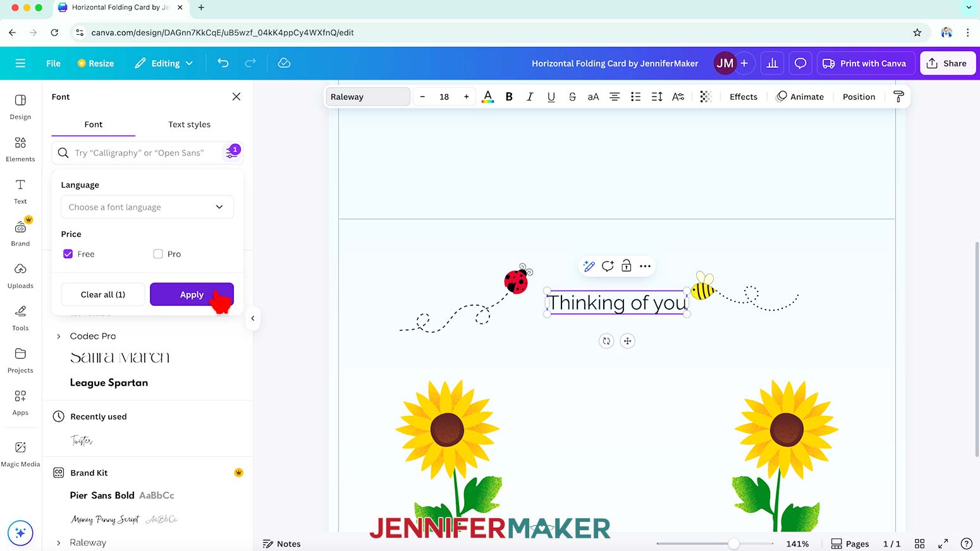The image size is (980, 551).
Task: Click the Canva Assistant sparkle button
Action: click(x=20, y=533)
